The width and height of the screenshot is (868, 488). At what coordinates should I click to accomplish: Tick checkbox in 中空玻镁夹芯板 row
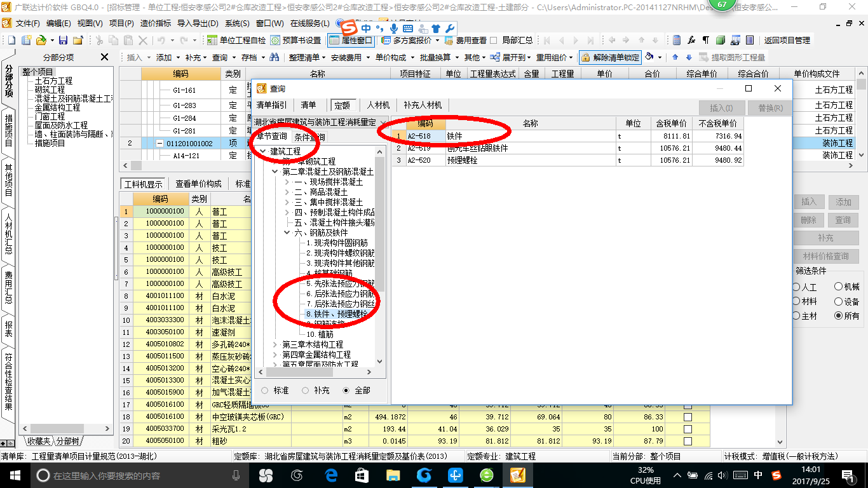688,417
